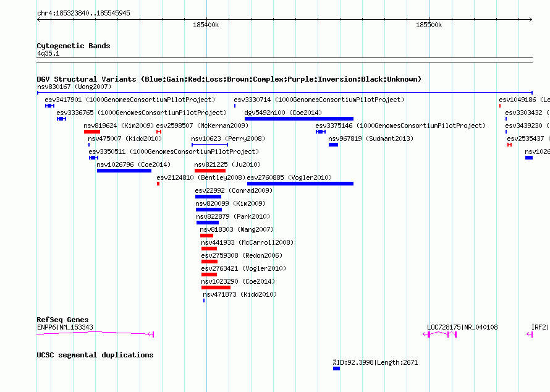Viewport: 550px width, 392px height.
Task: Click the right arrowhead of the ruler
Action: pyautogui.click(x=531, y=20)
